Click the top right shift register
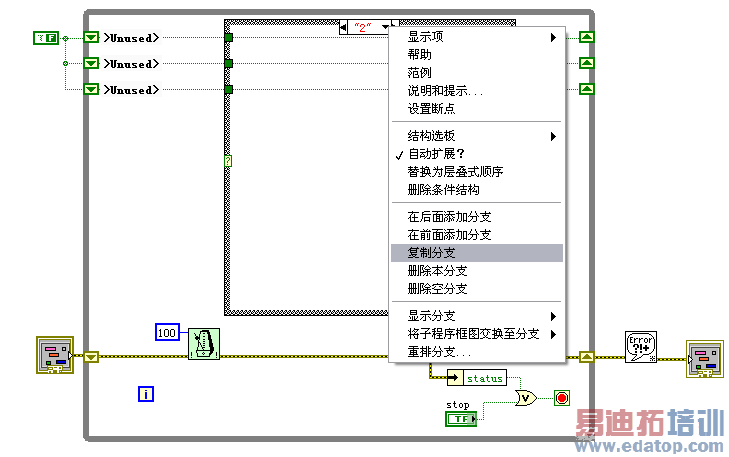The image size is (729, 457). click(x=587, y=37)
